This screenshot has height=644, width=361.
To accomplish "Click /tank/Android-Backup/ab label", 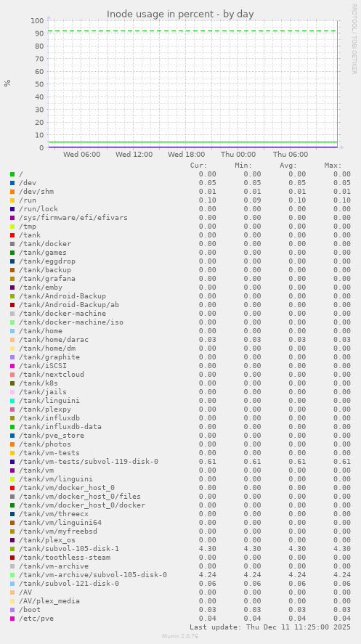I will 69,304.
